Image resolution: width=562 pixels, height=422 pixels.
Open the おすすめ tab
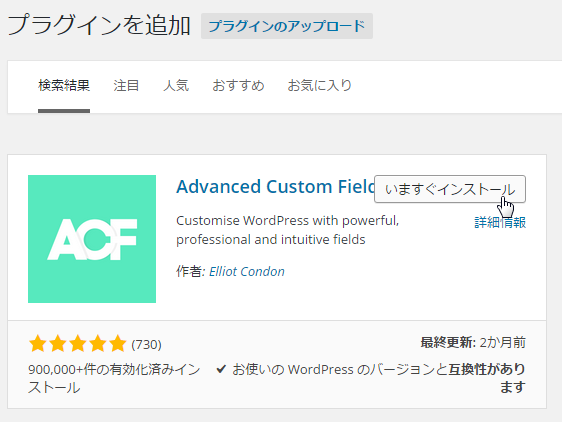click(238, 86)
